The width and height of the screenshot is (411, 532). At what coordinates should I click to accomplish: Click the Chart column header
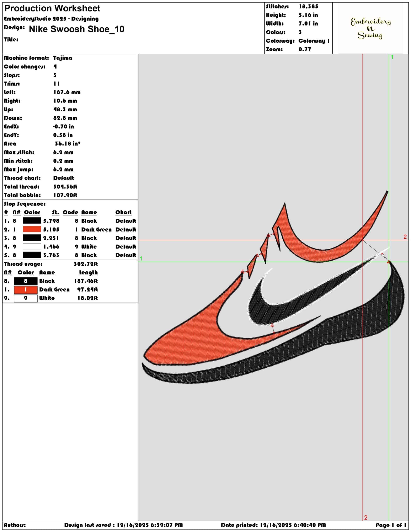(x=123, y=212)
